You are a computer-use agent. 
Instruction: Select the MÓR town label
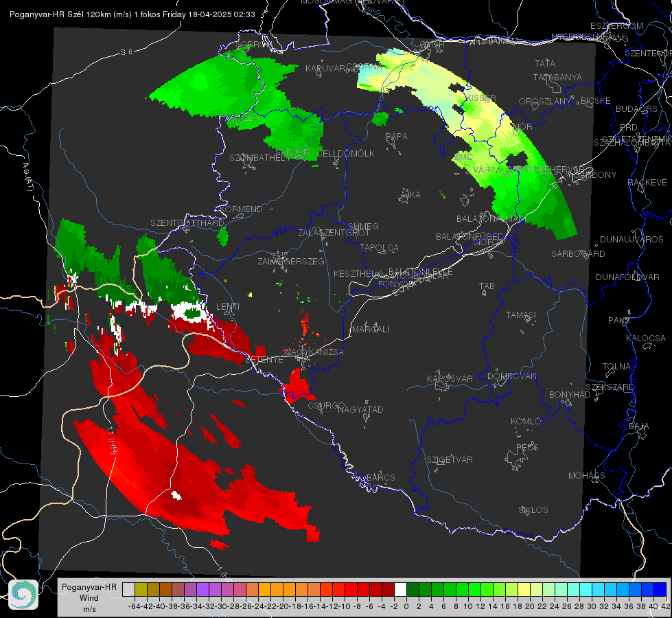coord(523,127)
